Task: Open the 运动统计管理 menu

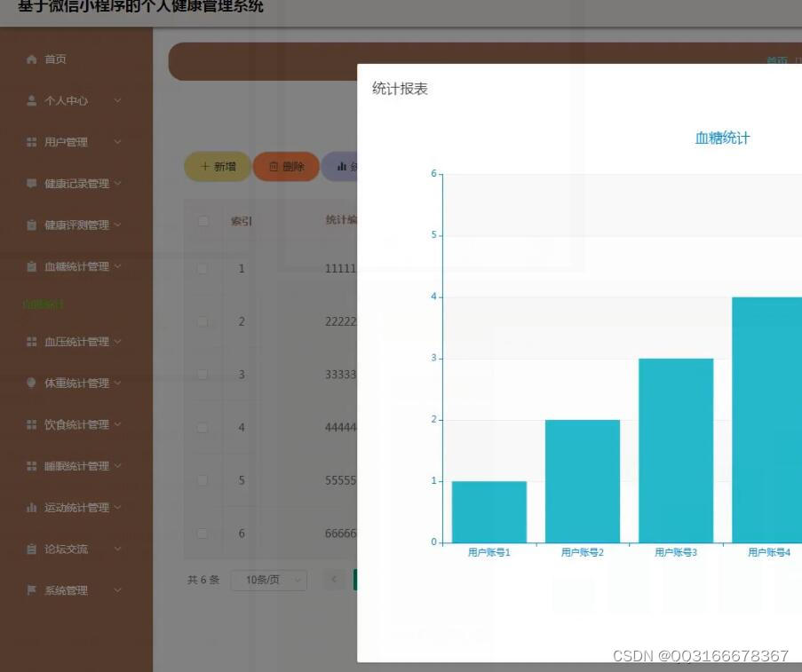Action: [76, 507]
